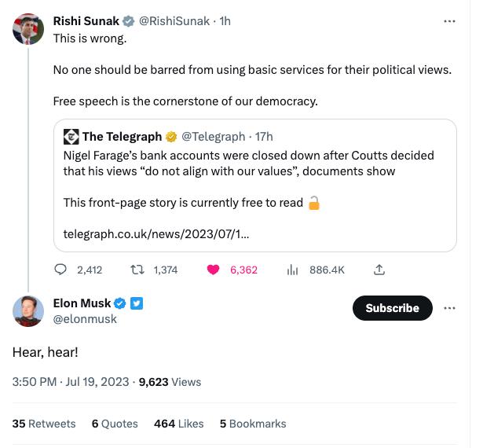Open more options on Rishi Sunak's tweet
This screenshot has height=448, width=483.
[x=449, y=21]
